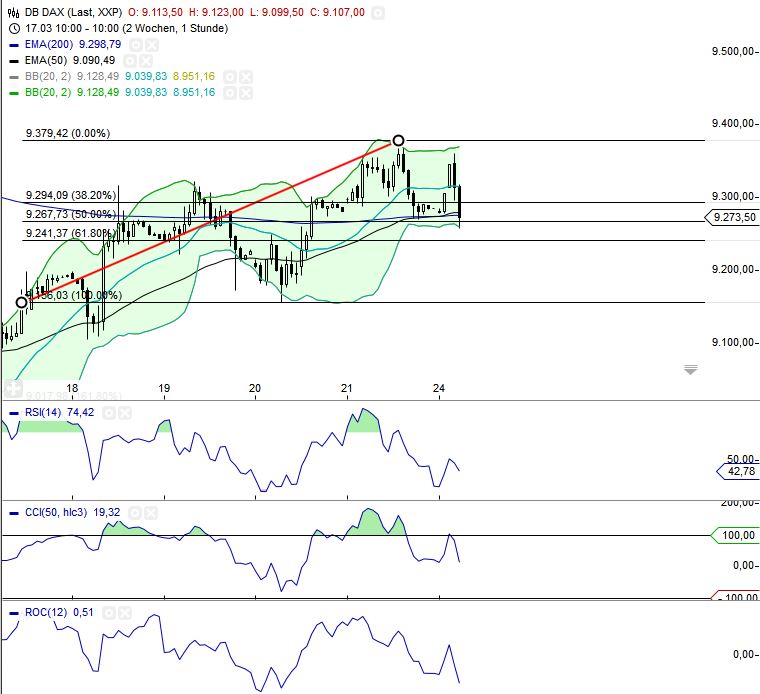The image size is (760, 694).
Task: Click the 9.100,00 price axis label
Action: coord(733,343)
